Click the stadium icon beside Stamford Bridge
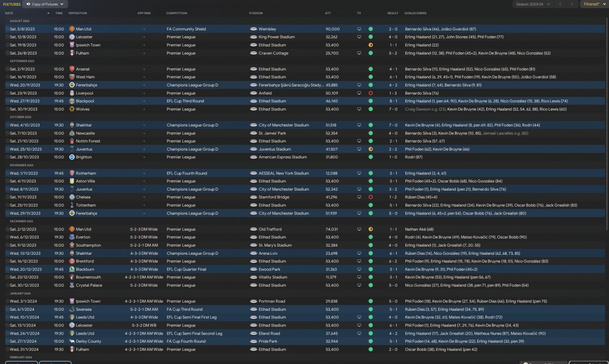This screenshot has height=364, width=609. (254, 197)
